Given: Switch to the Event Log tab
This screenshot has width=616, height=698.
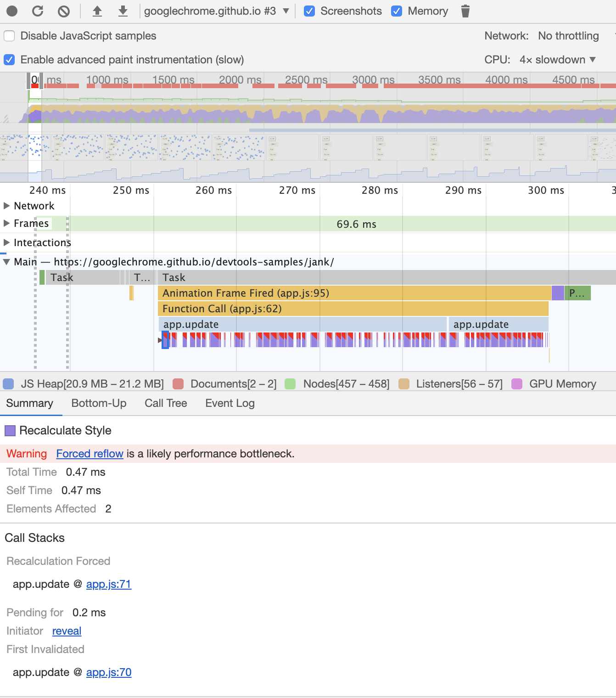Looking at the screenshot, I should coord(230,403).
